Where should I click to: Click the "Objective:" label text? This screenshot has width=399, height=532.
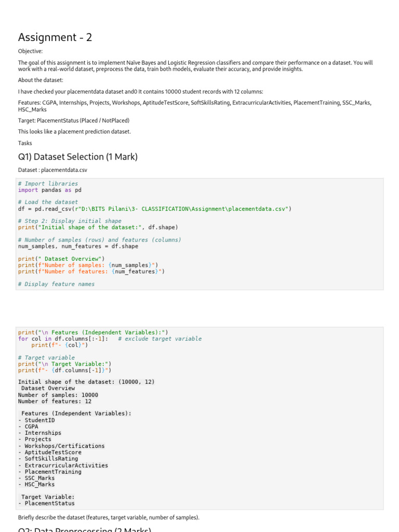click(30, 51)
